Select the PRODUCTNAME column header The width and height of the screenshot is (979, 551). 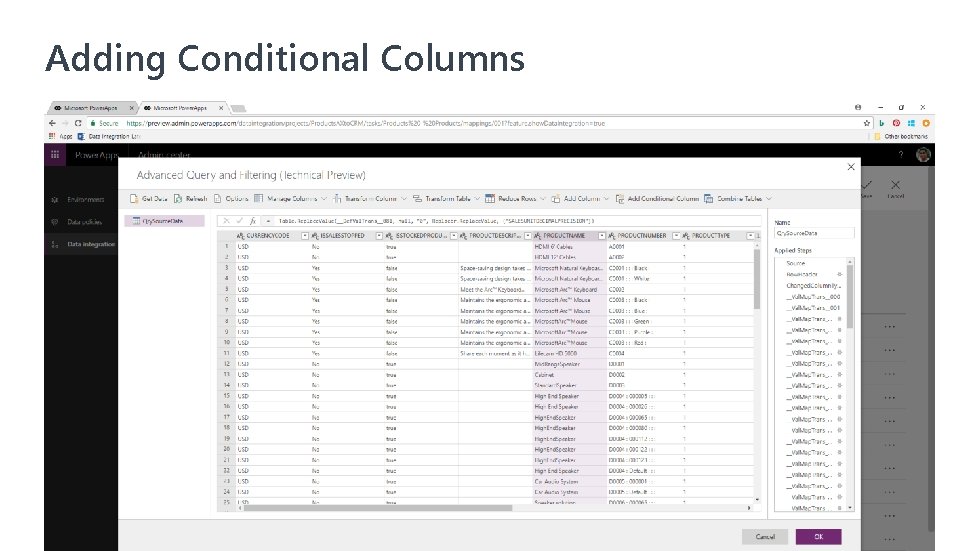569,236
